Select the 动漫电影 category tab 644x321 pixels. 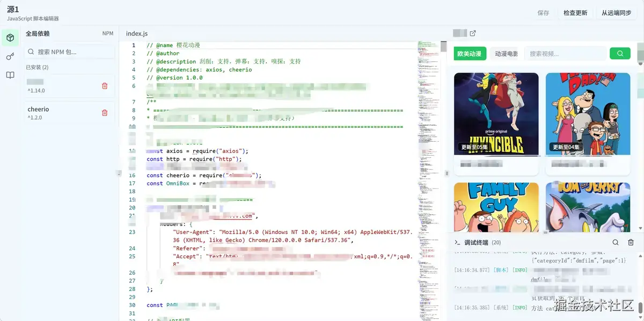506,54
